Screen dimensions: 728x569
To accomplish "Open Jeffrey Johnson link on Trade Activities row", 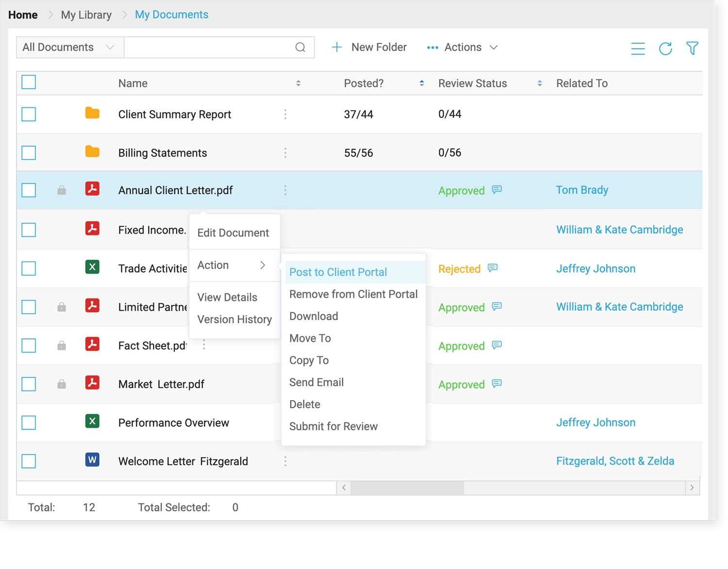I will click(x=596, y=268).
